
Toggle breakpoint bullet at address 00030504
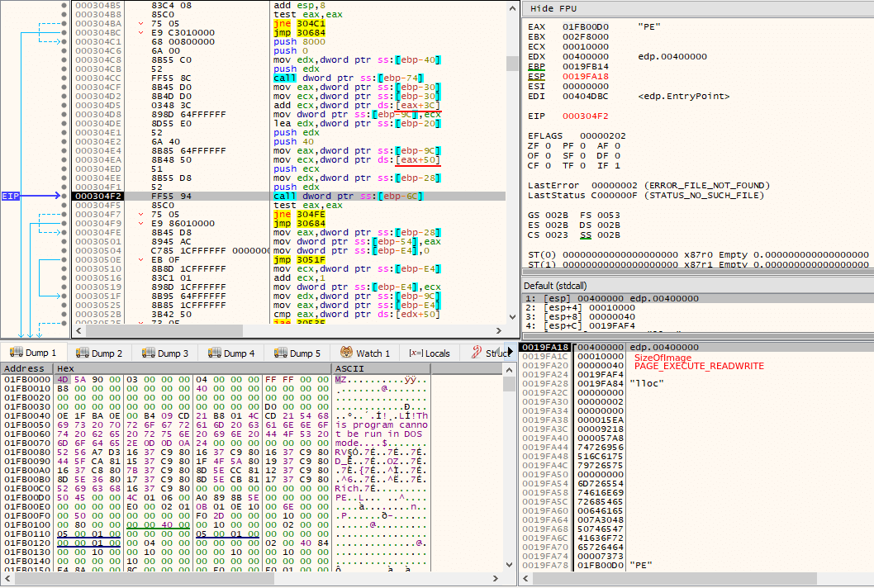click(x=64, y=251)
